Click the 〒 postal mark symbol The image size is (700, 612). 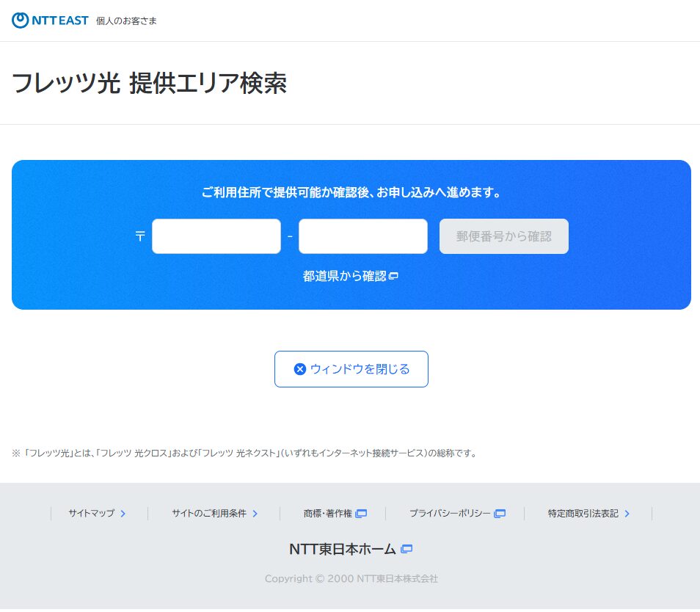click(x=140, y=236)
